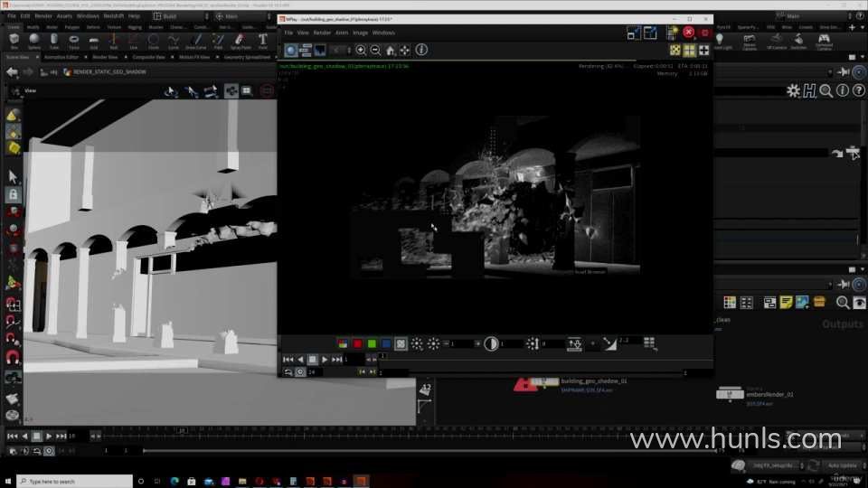Image resolution: width=868 pixels, height=488 pixels.
Task: Go back with navigation arrow in path bar
Action: pyautogui.click(x=12, y=72)
